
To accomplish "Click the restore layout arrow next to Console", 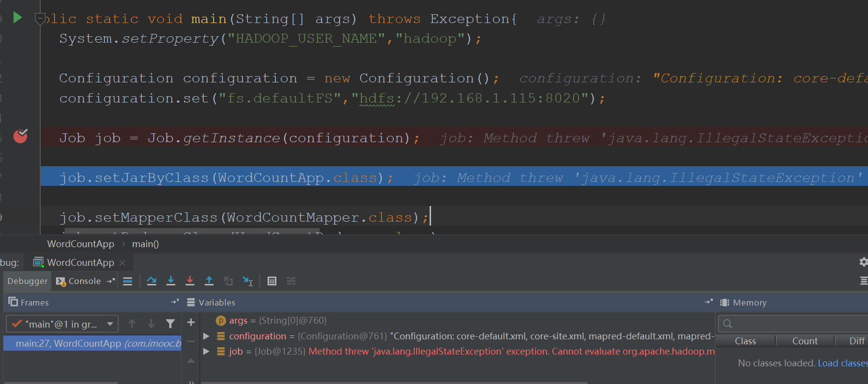I will click(110, 281).
